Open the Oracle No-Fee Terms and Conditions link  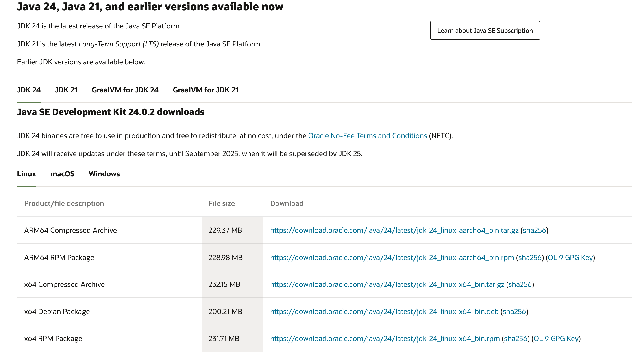pyautogui.click(x=367, y=135)
